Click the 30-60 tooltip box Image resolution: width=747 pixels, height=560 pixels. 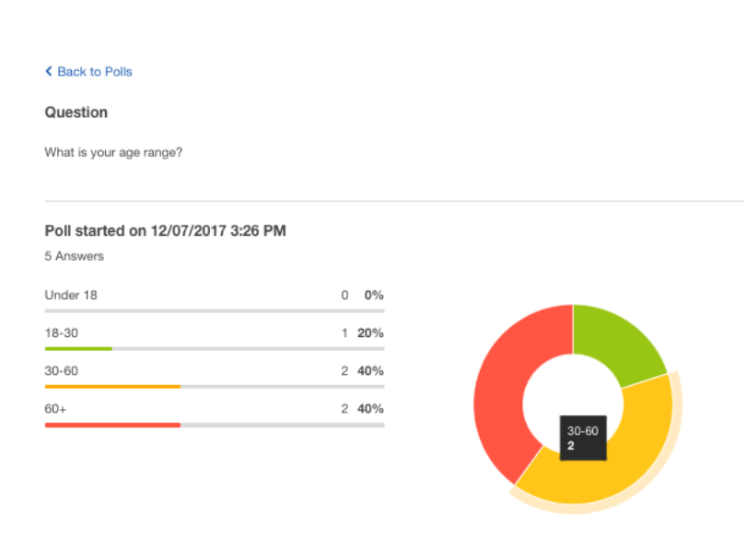click(583, 438)
